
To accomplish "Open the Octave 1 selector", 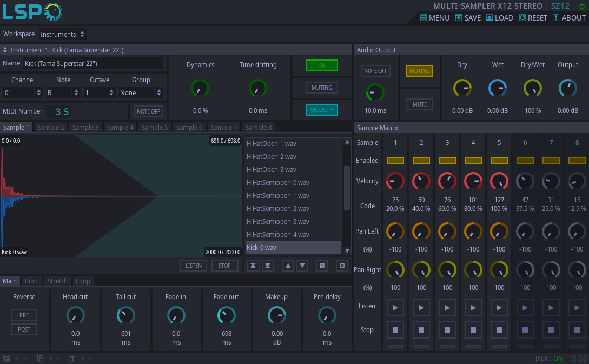I will [x=99, y=93].
